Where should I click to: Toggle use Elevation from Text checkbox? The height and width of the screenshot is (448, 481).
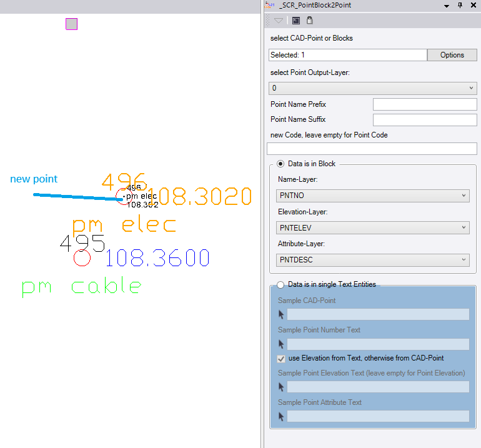tap(281, 359)
